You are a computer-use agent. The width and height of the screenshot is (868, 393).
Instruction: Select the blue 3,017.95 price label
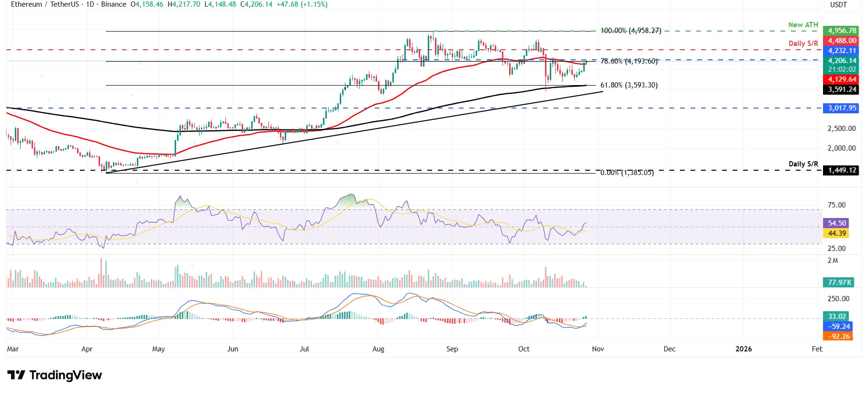[842, 108]
